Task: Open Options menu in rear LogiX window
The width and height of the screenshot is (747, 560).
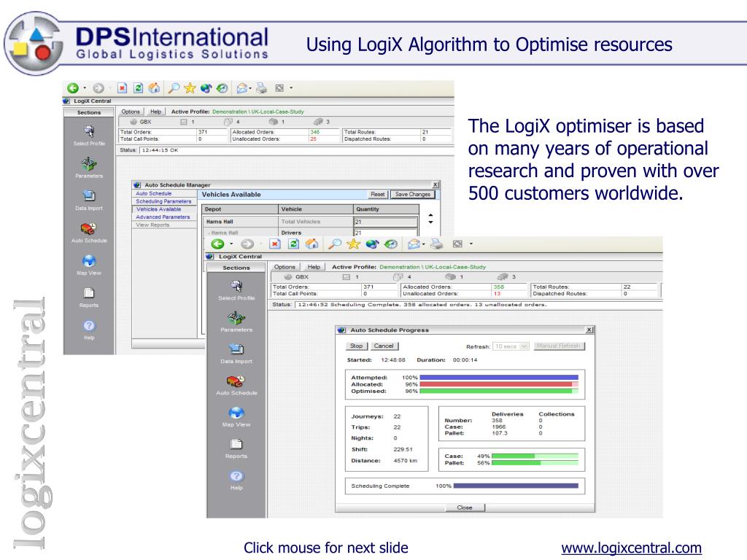Action: pos(130,112)
